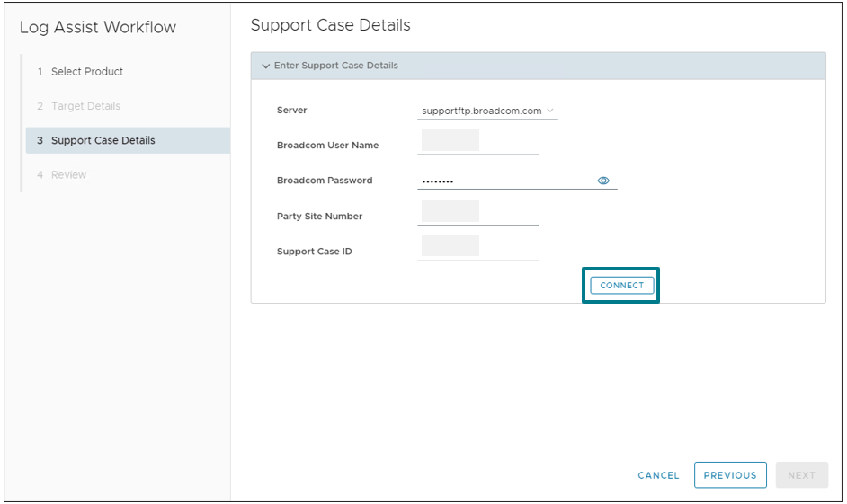Jump to the Select Product step
The width and height of the screenshot is (847, 504).
tap(87, 72)
